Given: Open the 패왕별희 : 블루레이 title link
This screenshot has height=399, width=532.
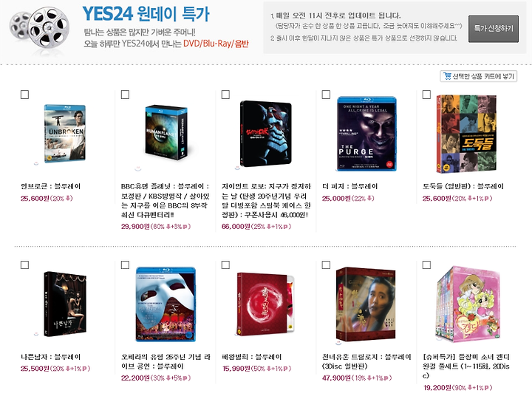Looking at the screenshot, I should coord(251,357).
